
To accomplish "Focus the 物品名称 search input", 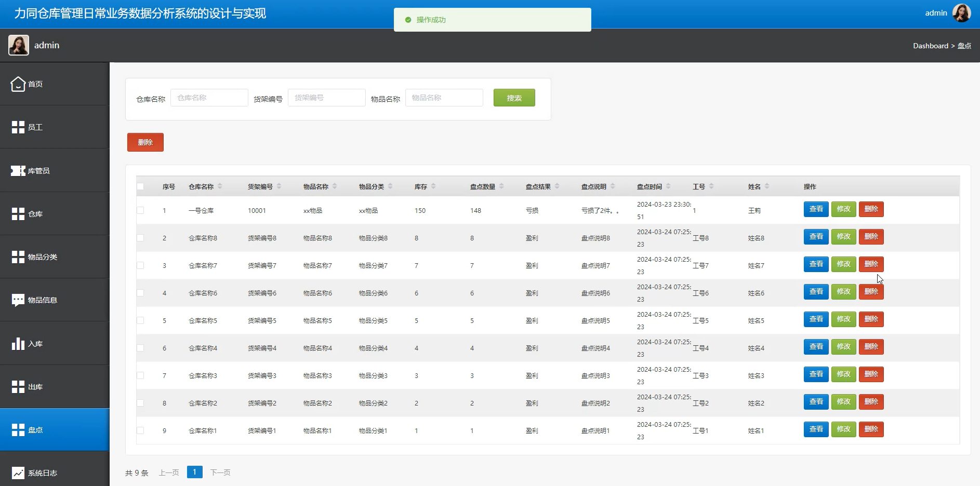I will click(444, 98).
